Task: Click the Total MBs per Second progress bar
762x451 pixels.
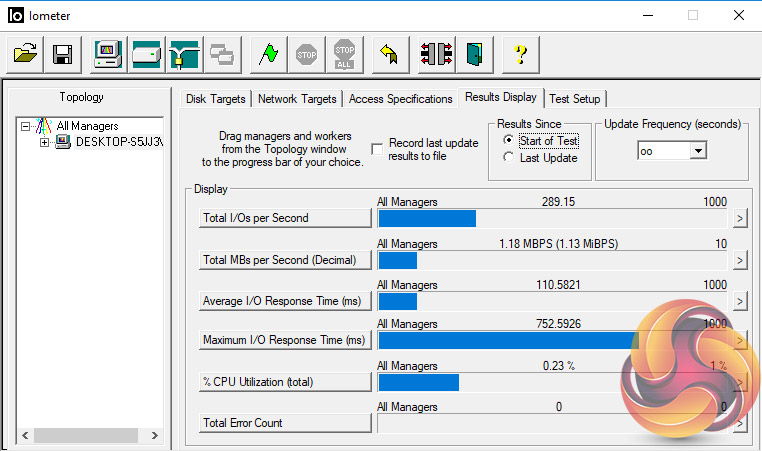Action: click(553, 261)
